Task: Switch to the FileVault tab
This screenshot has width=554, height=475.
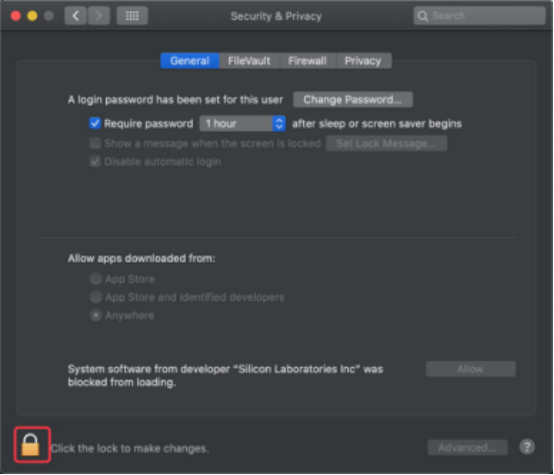Action: [249, 61]
